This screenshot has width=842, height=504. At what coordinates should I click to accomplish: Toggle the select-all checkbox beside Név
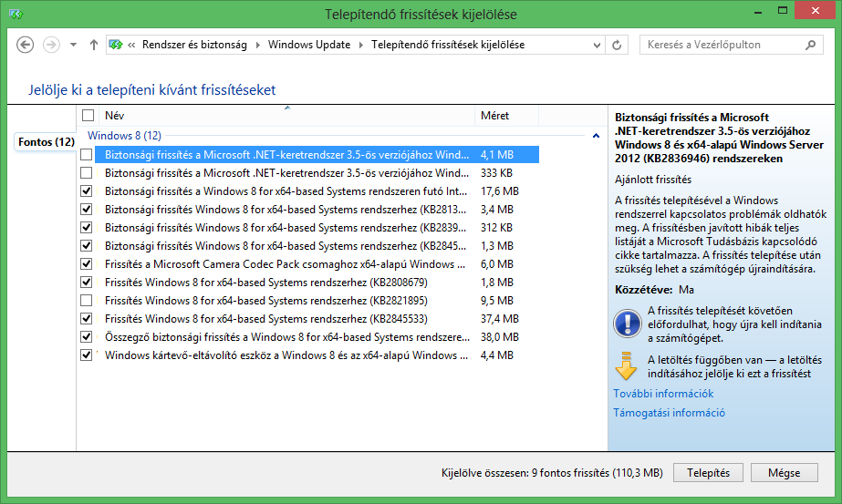(88, 116)
